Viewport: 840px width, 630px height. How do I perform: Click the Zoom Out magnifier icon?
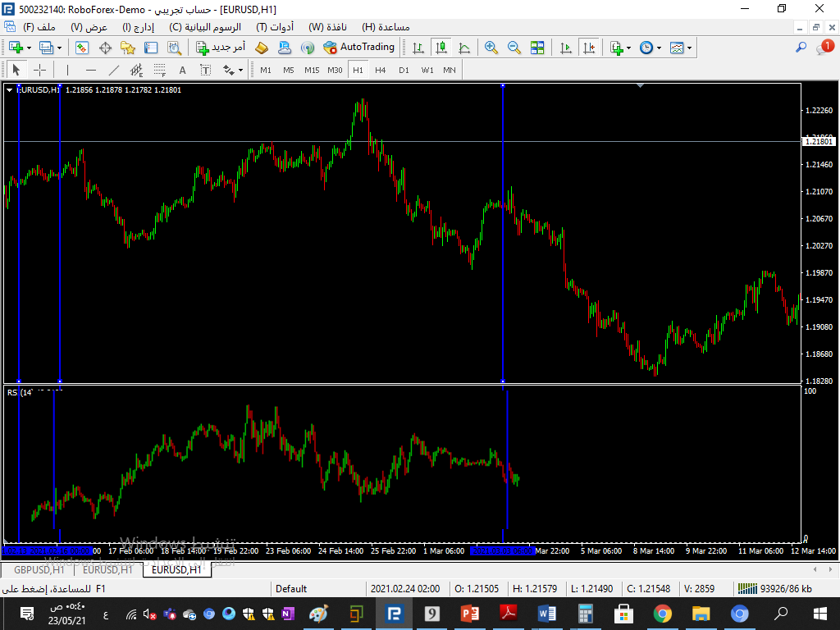514,48
